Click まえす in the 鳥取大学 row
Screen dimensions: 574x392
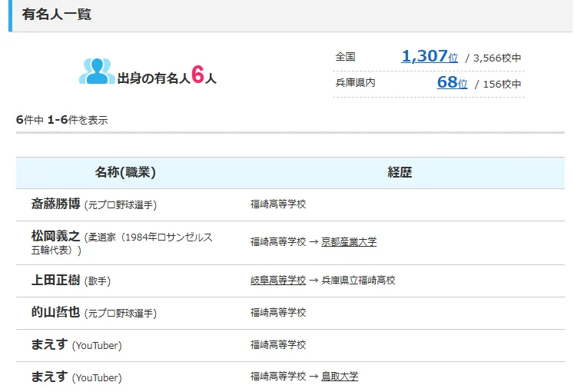(x=49, y=377)
